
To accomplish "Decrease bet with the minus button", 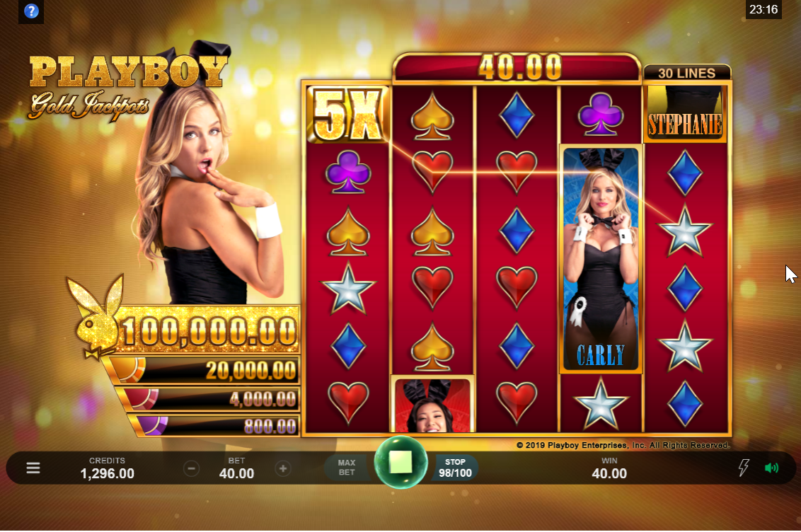I will [x=192, y=468].
